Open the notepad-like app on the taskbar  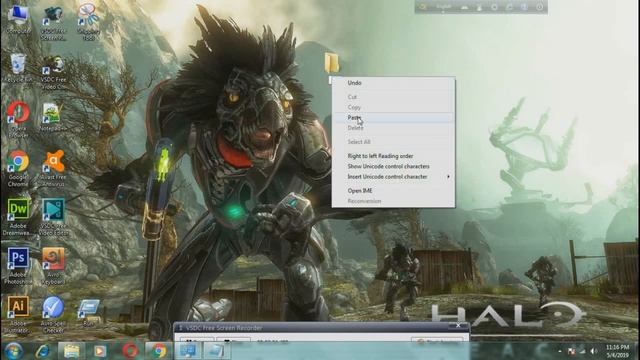216,351
